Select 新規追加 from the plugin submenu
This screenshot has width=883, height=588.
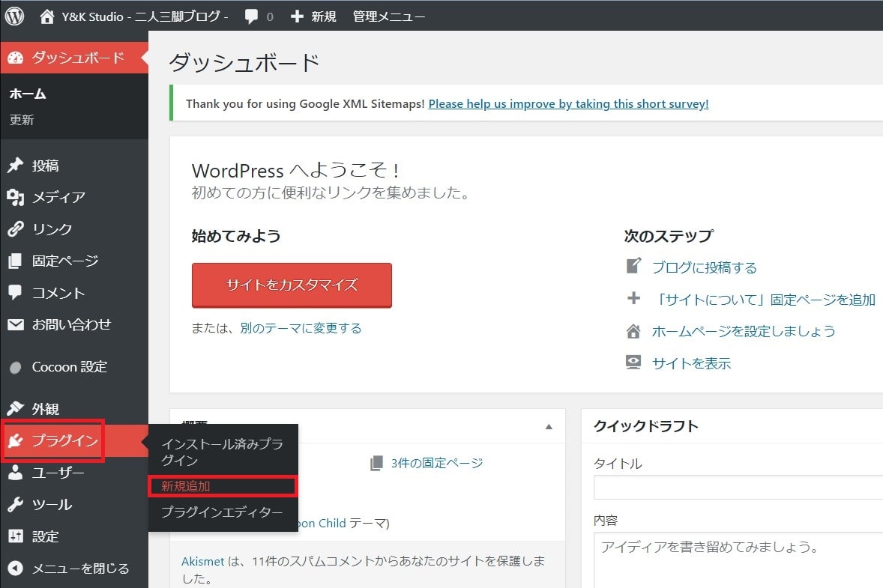(187, 486)
